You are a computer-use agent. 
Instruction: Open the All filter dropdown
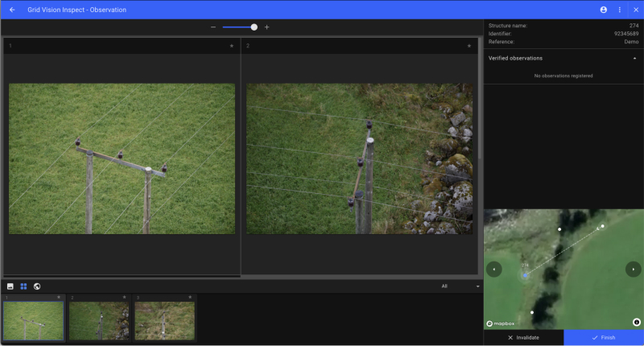point(460,286)
